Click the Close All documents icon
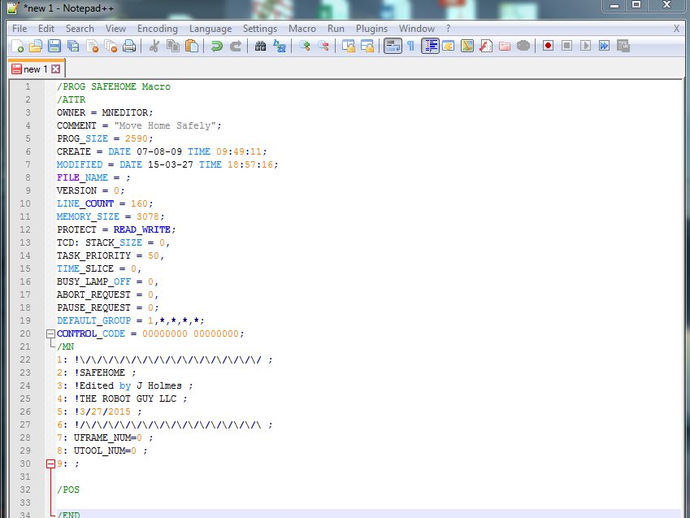 pos(110,46)
